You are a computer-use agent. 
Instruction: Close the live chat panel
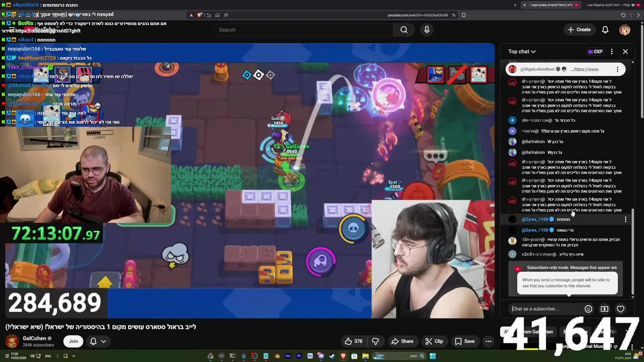(x=625, y=51)
